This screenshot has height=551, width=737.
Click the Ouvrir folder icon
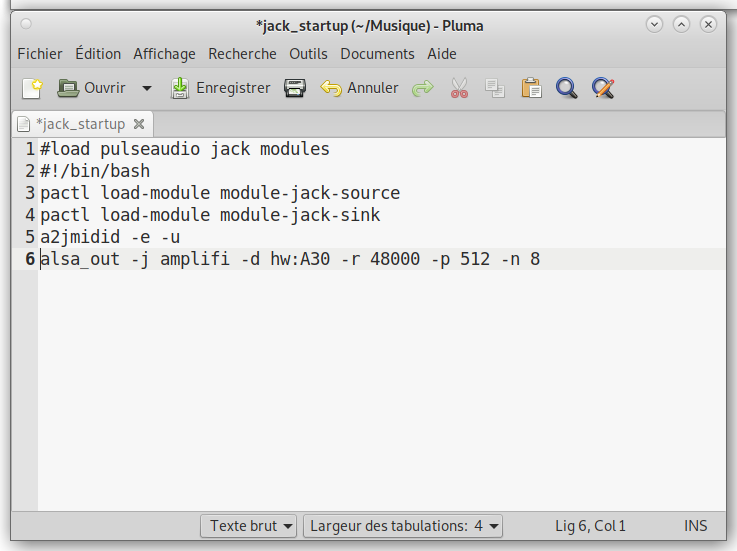point(68,88)
